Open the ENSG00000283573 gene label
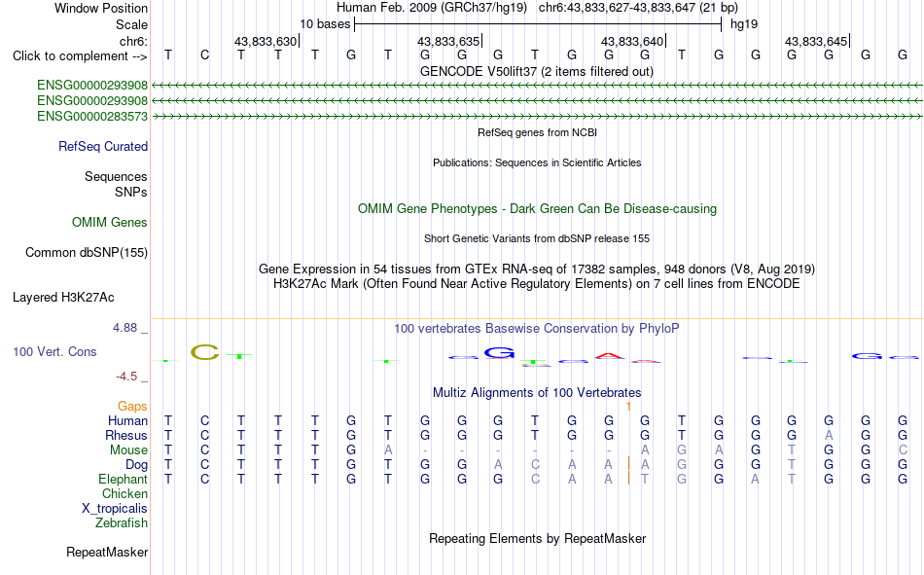 click(x=92, y=116)
